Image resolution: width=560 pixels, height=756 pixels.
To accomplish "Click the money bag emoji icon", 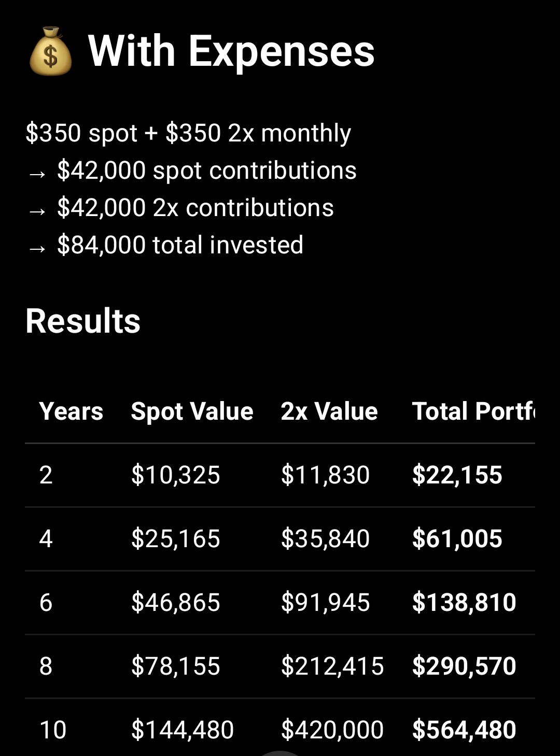I will [50, 52].
